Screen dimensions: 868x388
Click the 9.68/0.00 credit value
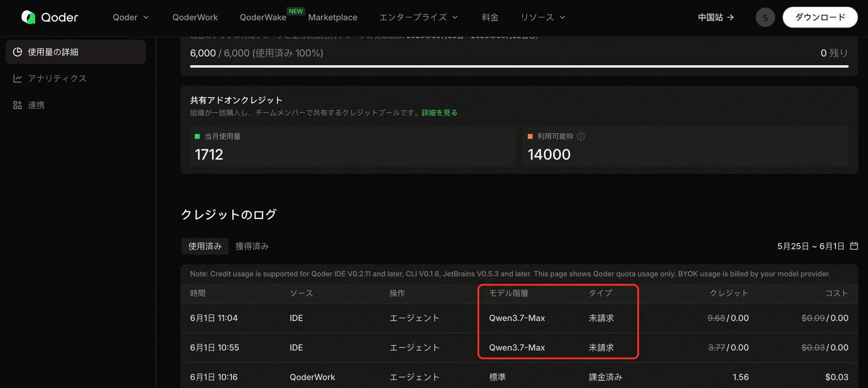click(x=728, y=318)
